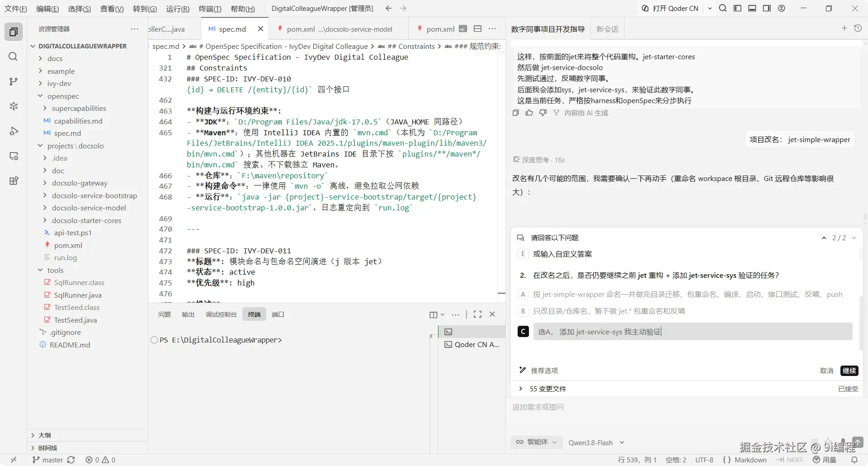
Task: Open Run and Debug view icon
Action: (14, 131)
